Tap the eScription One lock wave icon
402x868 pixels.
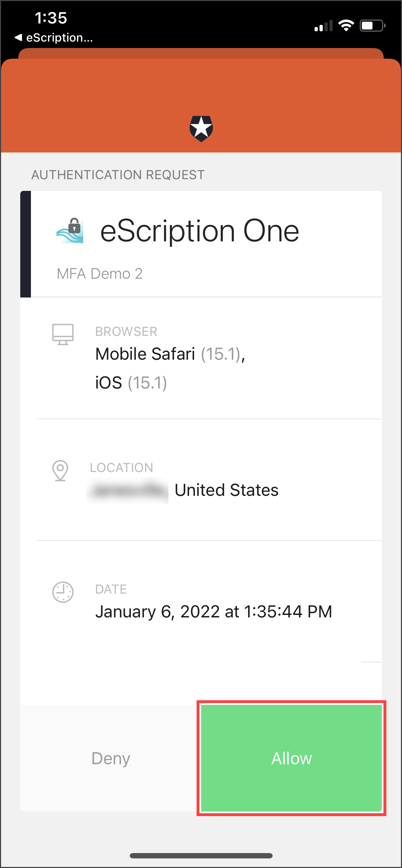point(70,231)
